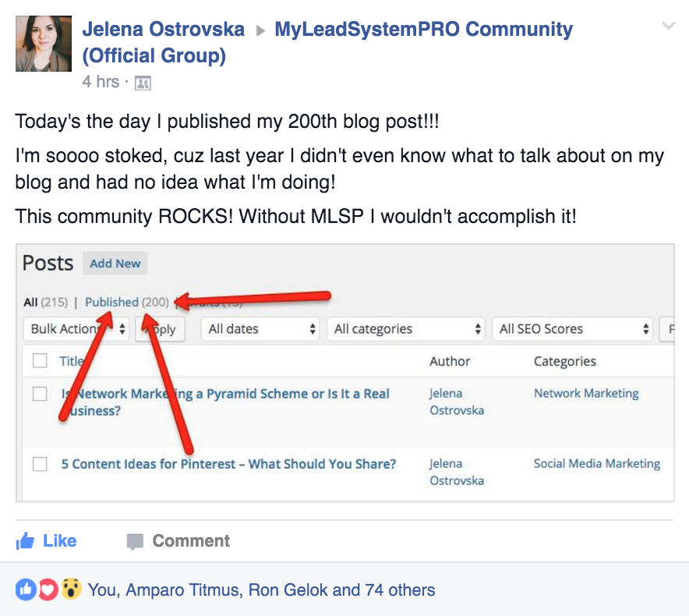Screen dimensions: 689x616
Task: Click the blue Like reaction icon
Action: click(x=26, y=589)
